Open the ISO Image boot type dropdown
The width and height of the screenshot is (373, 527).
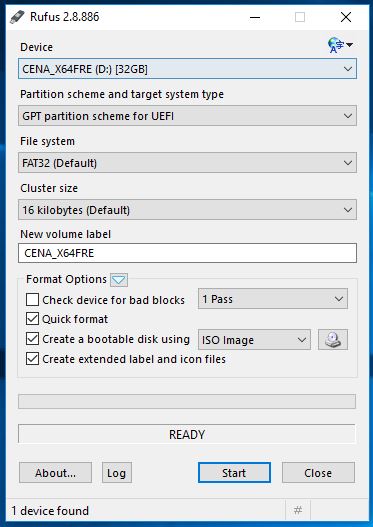pyautogui.click(x=254, y=340)
